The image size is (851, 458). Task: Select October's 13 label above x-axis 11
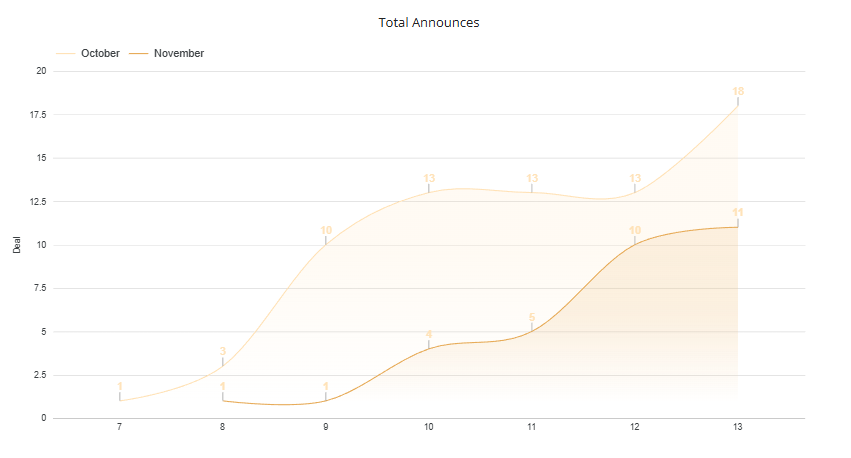[x=532, y=178]
